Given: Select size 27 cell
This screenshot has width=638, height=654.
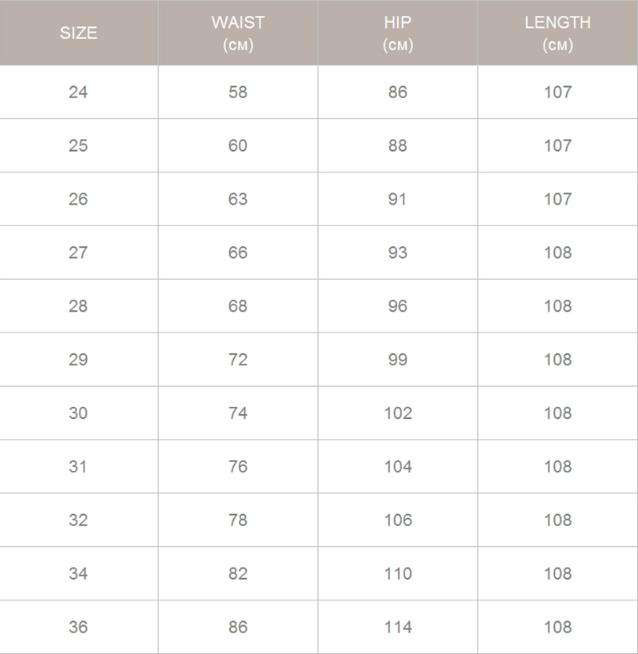Looking at the screenshot, I should 78,253.
